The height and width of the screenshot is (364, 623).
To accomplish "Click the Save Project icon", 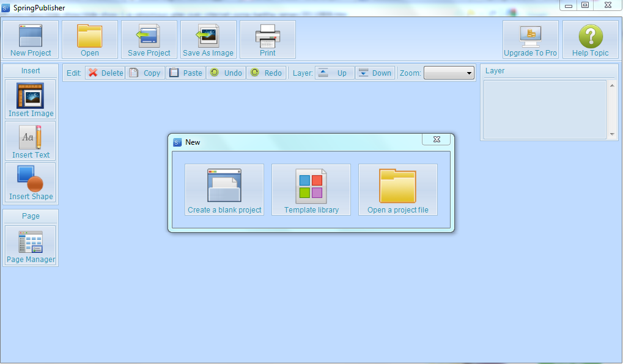I will click(x=149, y=39).
